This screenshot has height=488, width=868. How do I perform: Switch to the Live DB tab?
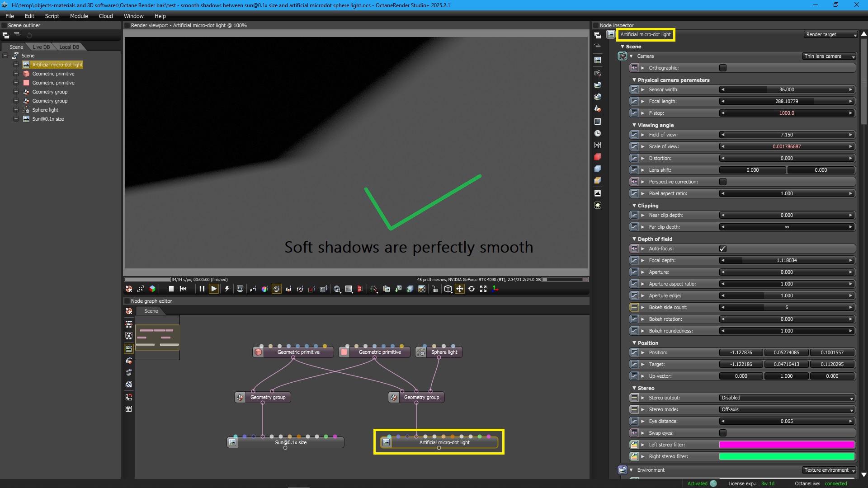pos(41,47)
